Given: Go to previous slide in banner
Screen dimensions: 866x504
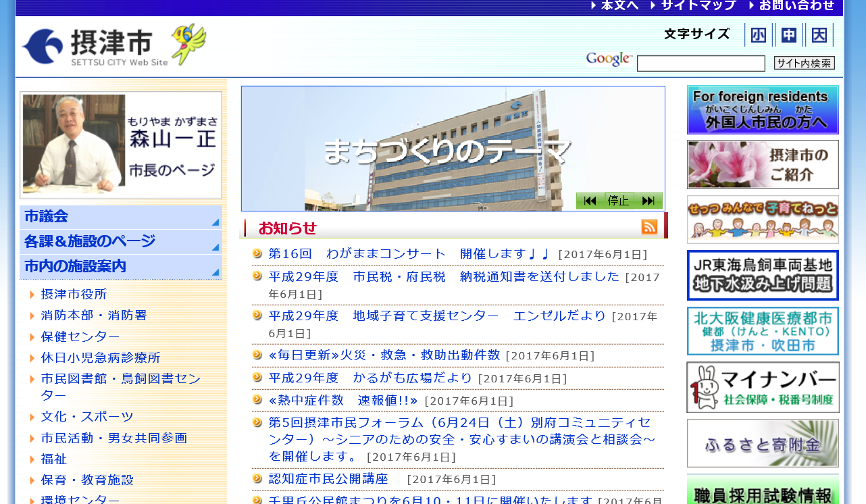Looking at the screenshot, I should (590, 201).
